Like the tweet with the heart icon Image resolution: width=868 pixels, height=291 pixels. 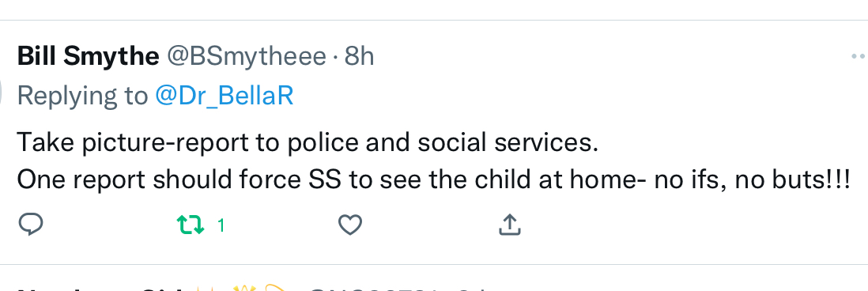pyautogui.click(x=350, y=225)
